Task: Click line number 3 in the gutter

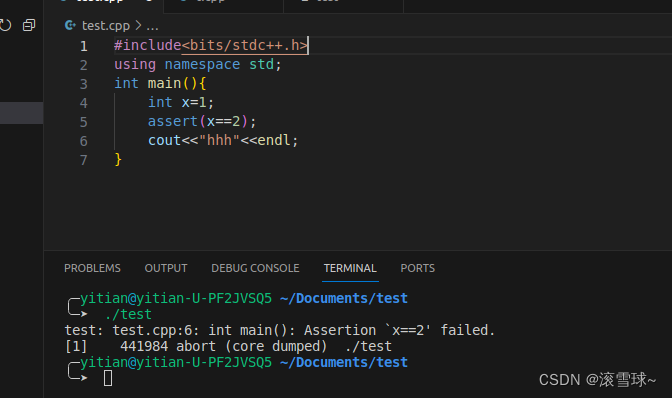Action: coord(84,84)
